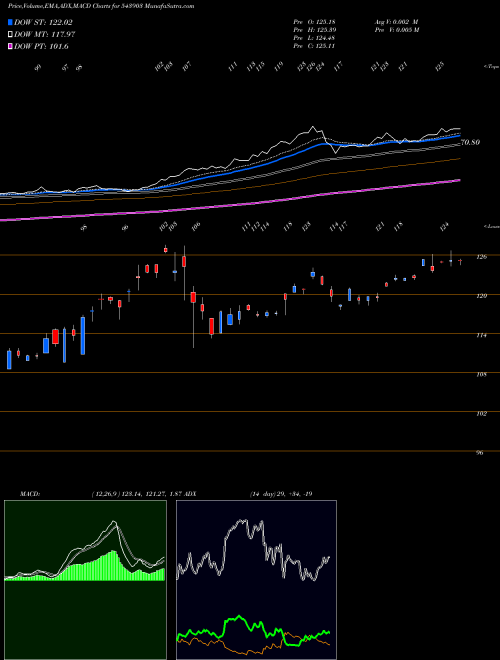Click the 70.80 EMA value label

tap(470, 142)
